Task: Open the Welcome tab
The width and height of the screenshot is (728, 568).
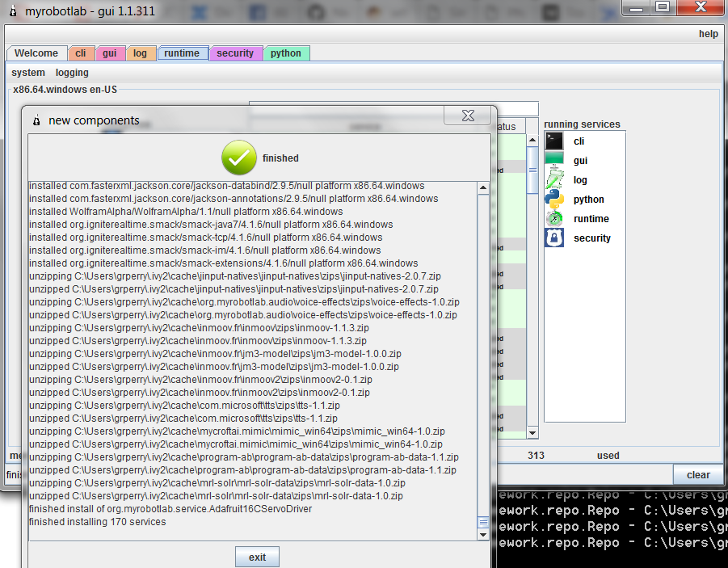Action: (x=36, y=53)
